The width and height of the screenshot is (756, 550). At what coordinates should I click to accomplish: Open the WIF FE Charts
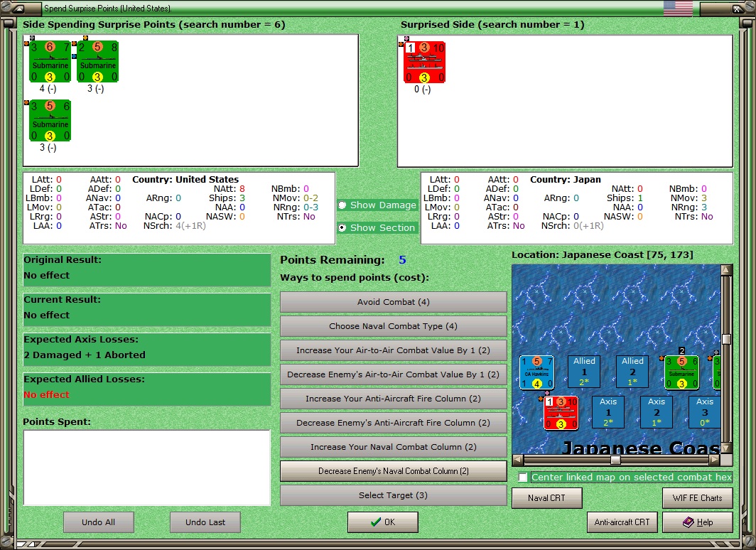698,498
